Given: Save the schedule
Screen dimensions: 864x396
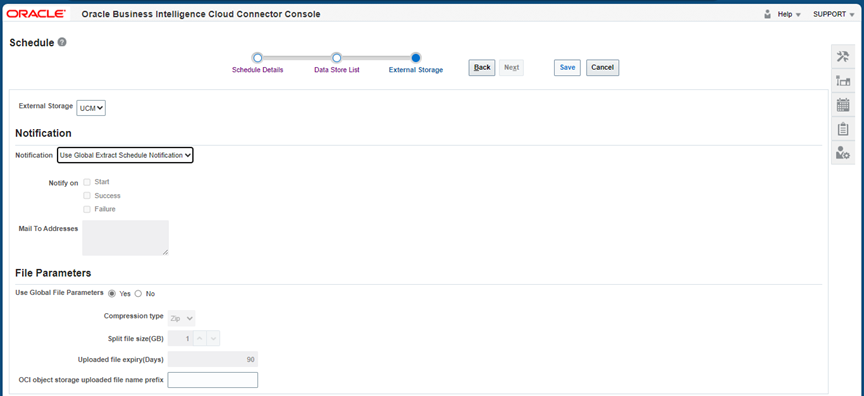Looking at the screenshot, I should point(567,67).
